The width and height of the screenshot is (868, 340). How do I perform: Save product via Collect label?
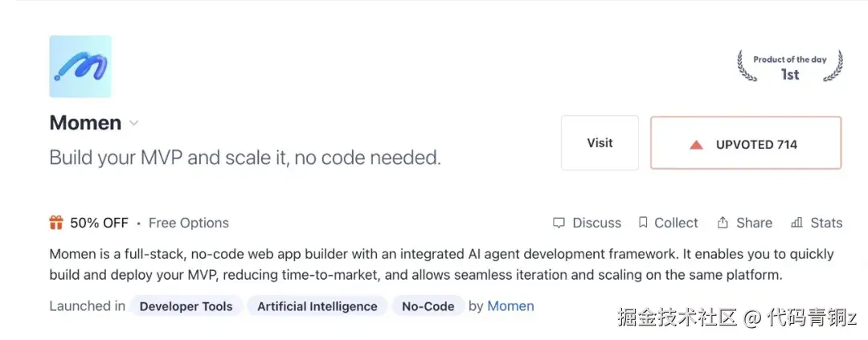676,223
